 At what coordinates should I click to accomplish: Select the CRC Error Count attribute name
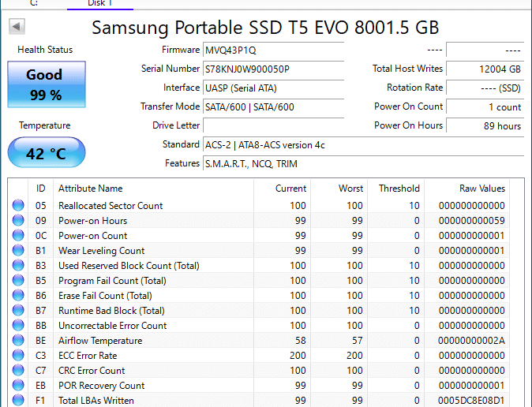click(x=92, y=370)
